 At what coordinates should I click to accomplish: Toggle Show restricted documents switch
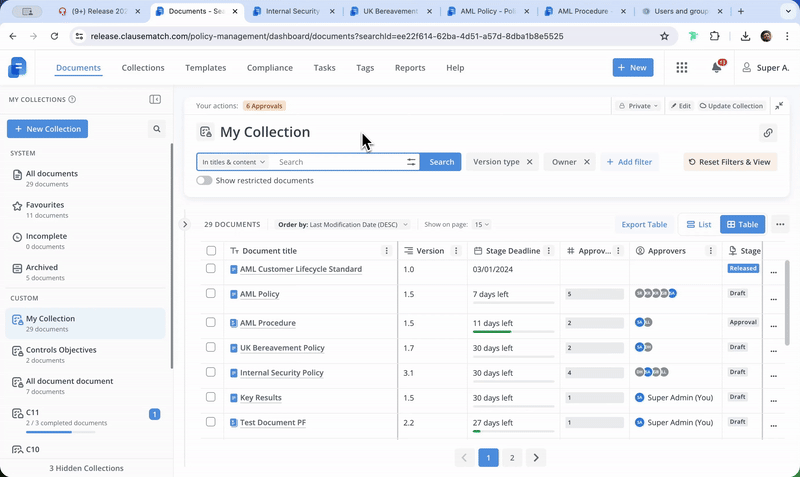point(204,181)
